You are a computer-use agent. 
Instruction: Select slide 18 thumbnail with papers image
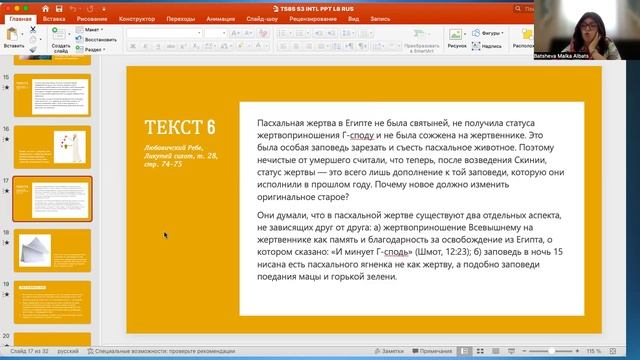pos(52,250)
